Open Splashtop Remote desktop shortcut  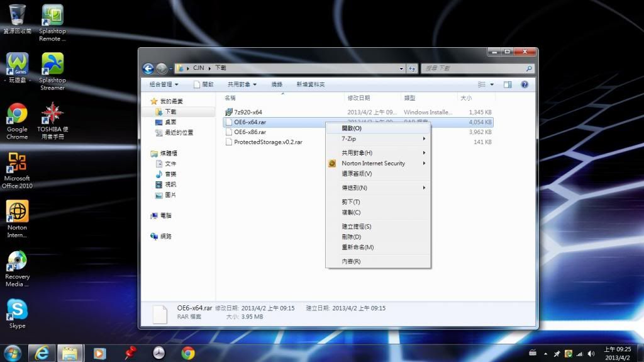pos(52,23)
